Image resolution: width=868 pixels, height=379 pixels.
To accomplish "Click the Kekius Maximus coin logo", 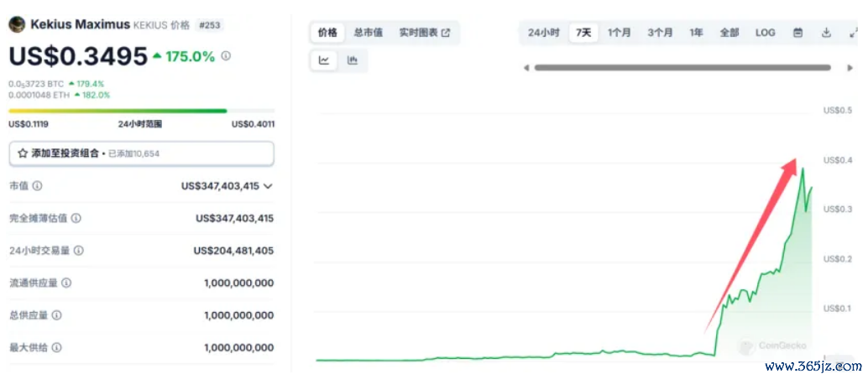I will 17,25.
